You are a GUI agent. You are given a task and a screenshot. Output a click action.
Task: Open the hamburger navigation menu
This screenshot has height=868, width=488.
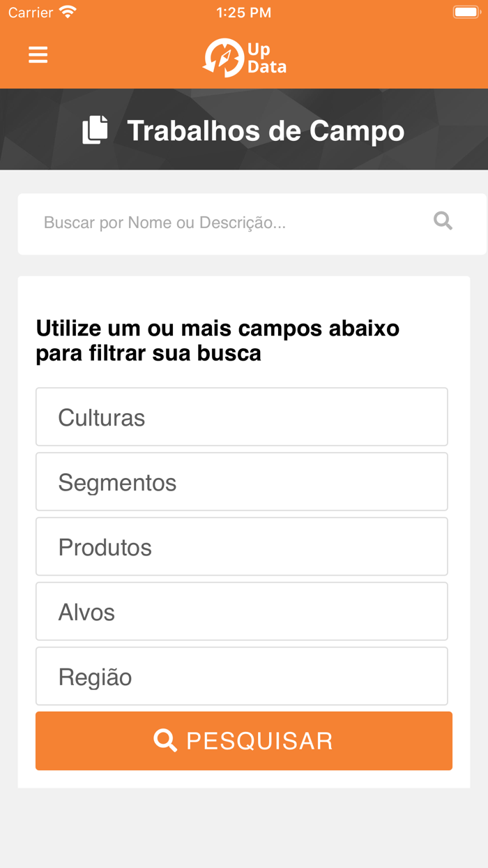38,54
